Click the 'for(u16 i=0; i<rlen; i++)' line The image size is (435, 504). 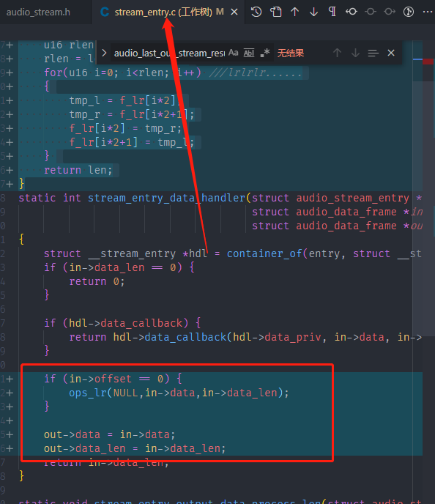tap(122, 73)
